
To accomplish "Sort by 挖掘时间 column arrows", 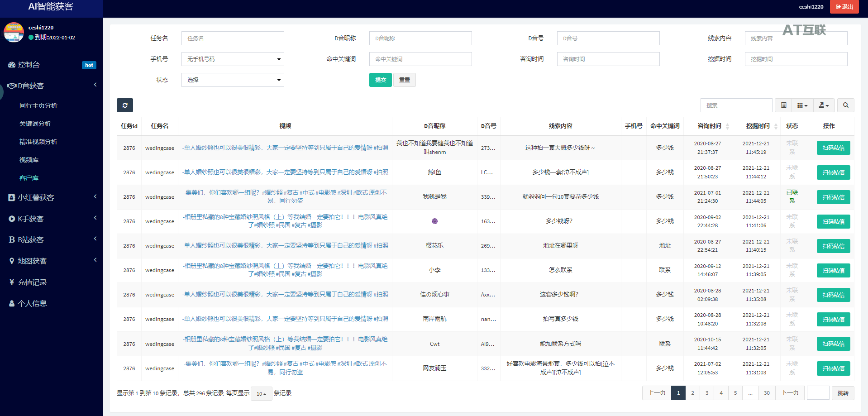I will (776, 126).
